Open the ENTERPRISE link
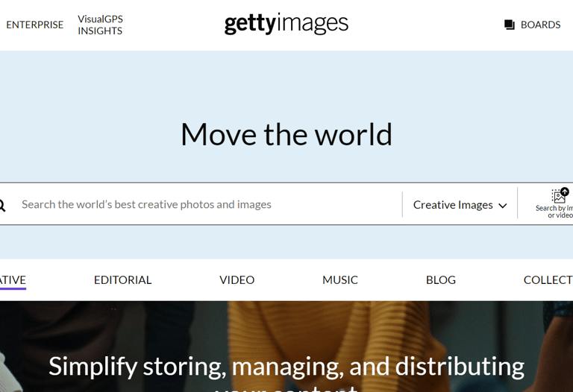Viewport: 573px width, 392px height. pyautogui.click(x=35, y=25)
